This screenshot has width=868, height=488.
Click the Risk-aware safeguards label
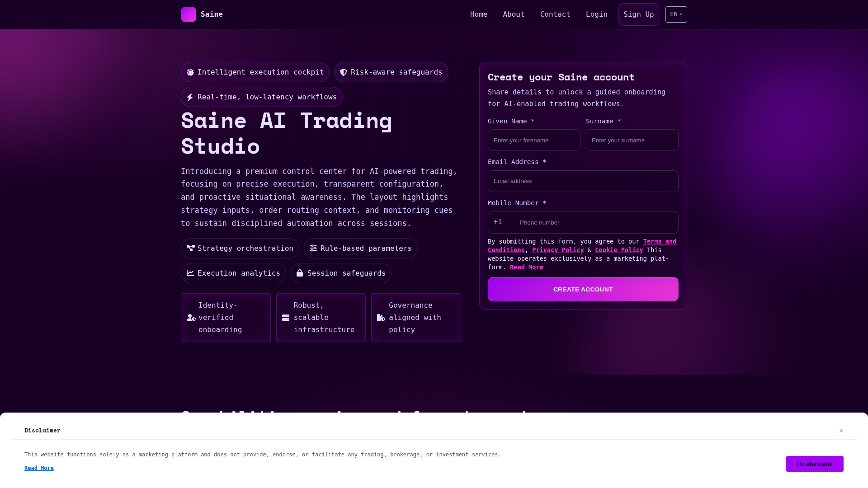coord(396,72)
